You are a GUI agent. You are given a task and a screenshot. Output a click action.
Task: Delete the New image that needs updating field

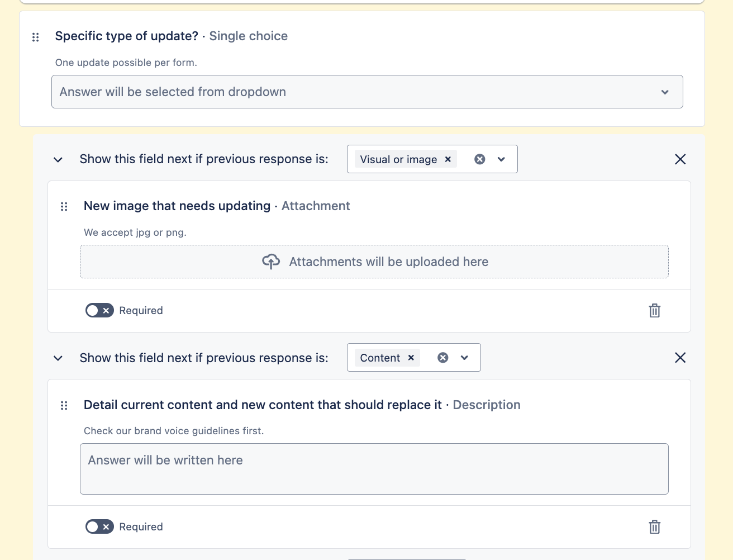pyautogui.click(x=655, y=310)
